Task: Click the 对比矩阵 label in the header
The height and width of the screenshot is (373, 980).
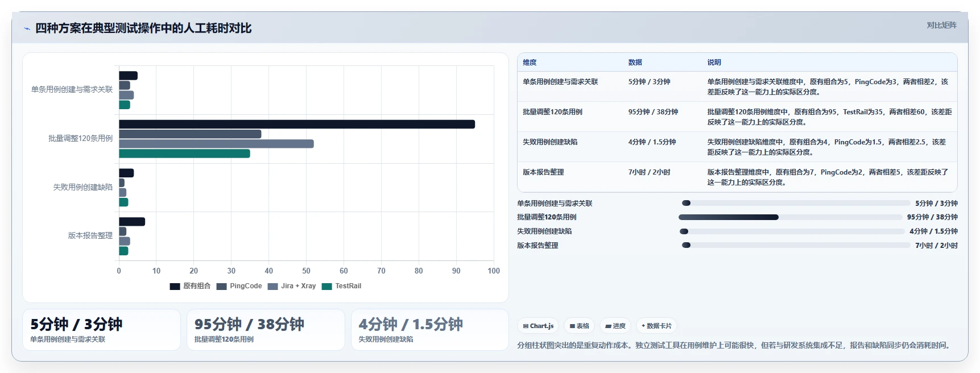Action: pos(941,25)
